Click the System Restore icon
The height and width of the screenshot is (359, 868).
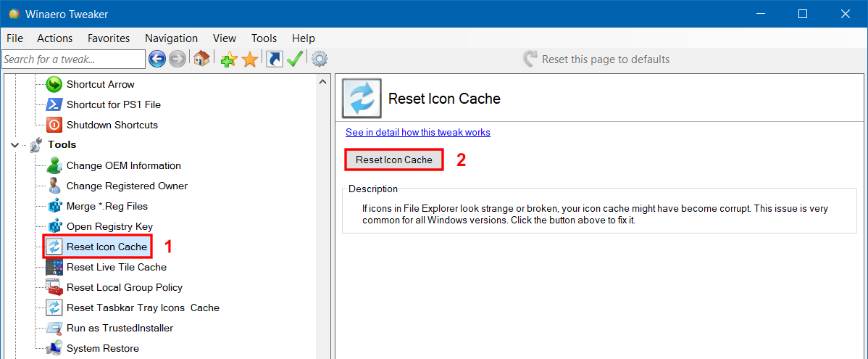click(x=54, y=348)
